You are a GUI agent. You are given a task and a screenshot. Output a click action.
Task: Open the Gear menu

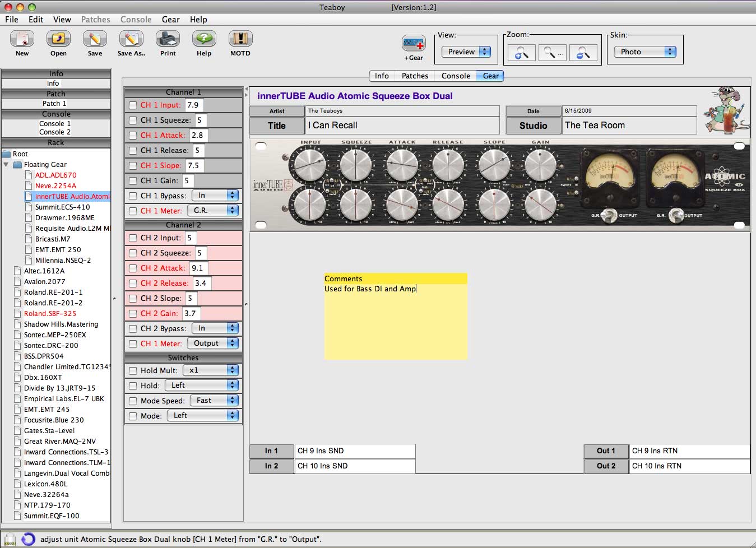coord(171,20)
